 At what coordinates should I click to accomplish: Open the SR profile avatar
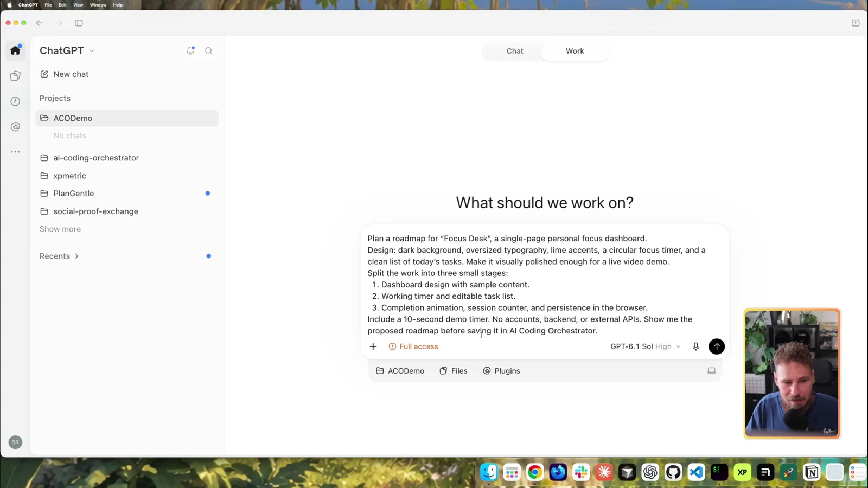pos(15,442)
